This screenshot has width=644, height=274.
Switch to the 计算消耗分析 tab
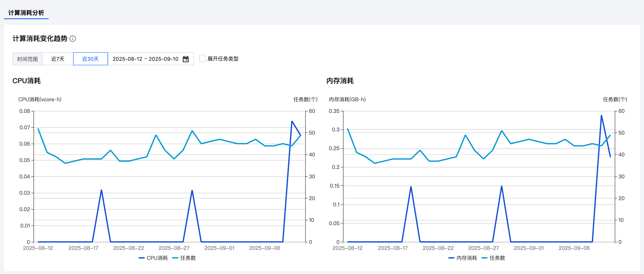pyautogui.click(x=26, y=13)
